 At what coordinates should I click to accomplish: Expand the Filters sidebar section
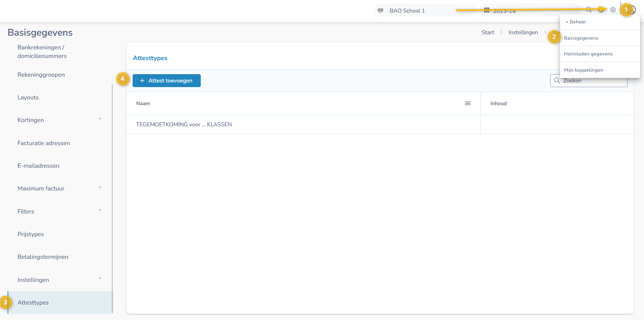(100, 210)
